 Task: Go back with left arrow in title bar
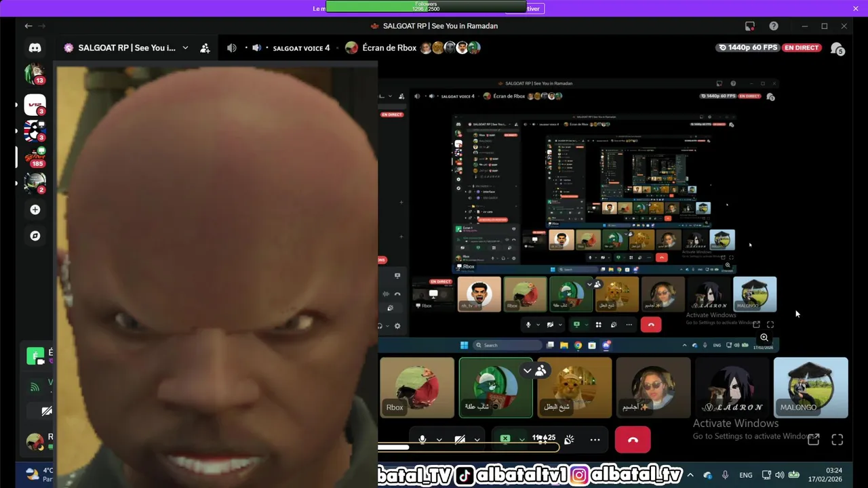pos(28,26)
